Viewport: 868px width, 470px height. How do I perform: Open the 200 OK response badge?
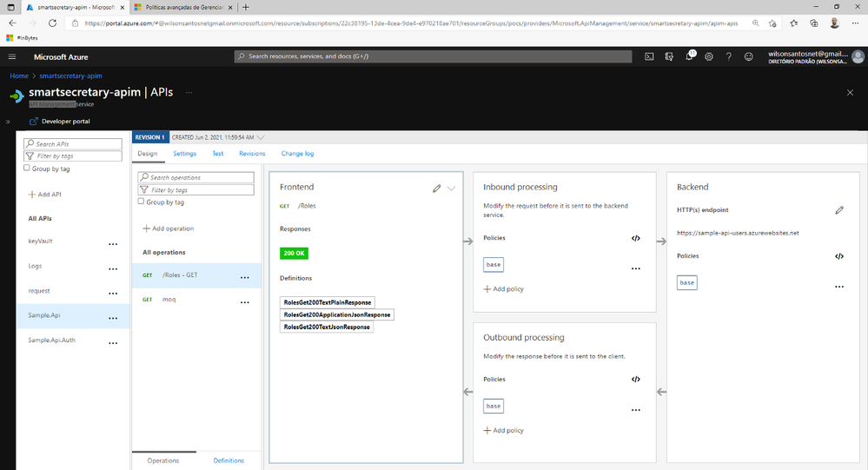[x=294, y=253]
